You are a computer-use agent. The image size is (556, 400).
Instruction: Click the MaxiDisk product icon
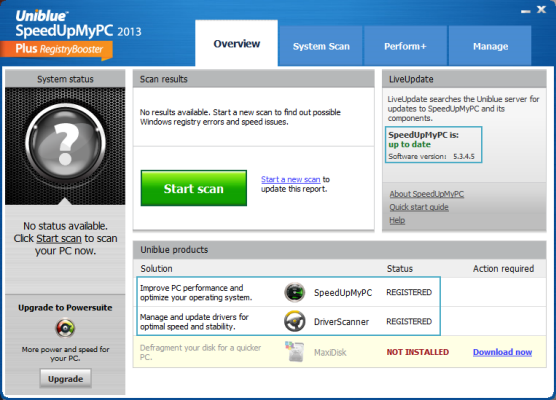pyautogui.click(x=295, y=351)
